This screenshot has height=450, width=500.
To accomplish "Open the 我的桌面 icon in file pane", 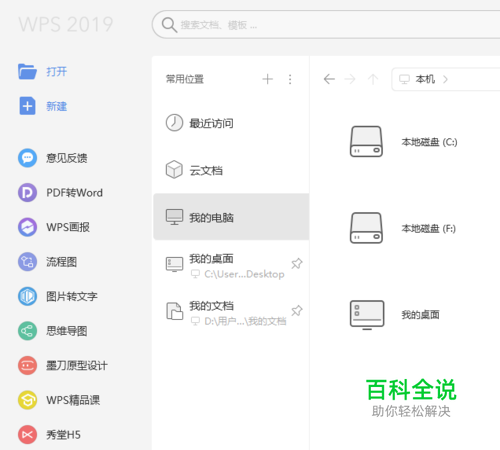I will tap(367, 315).
